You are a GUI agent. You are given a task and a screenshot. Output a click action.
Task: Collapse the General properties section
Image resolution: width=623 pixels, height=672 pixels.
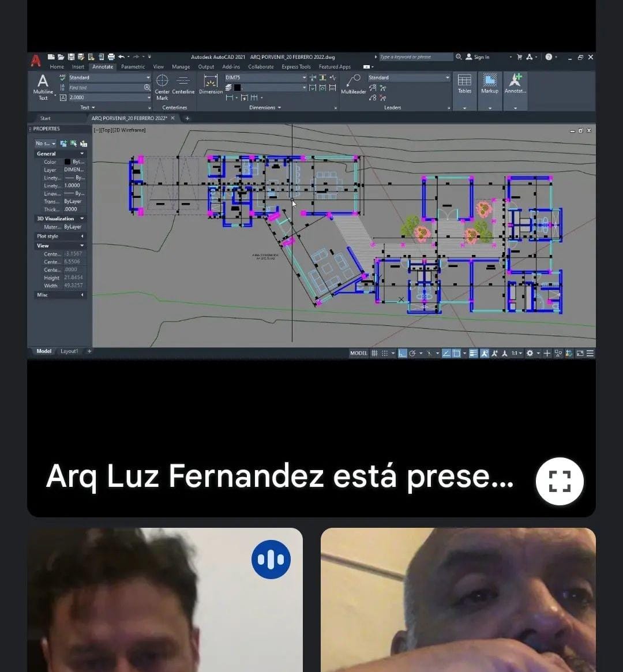[82, 154]
